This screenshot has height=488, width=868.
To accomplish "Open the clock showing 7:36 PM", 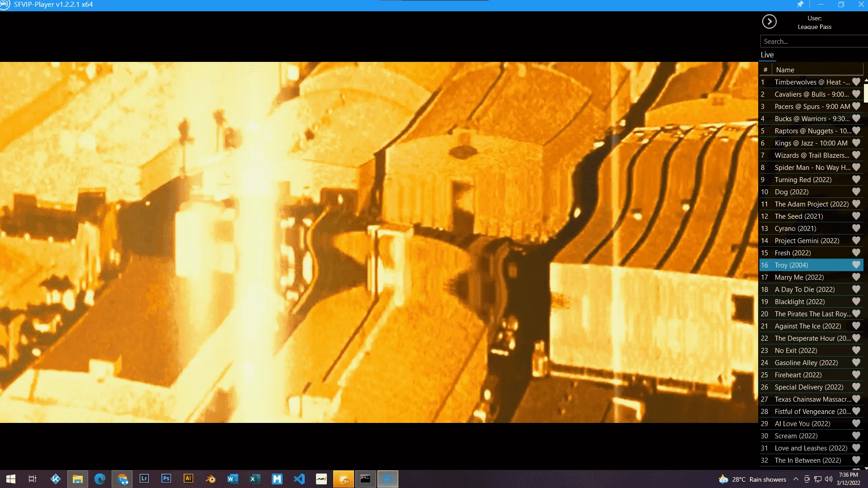I will (849, 479).
